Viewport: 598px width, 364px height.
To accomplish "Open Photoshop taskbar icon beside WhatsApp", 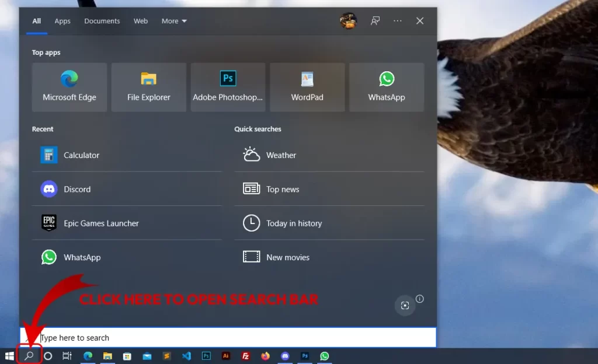I will pos(305,356).
